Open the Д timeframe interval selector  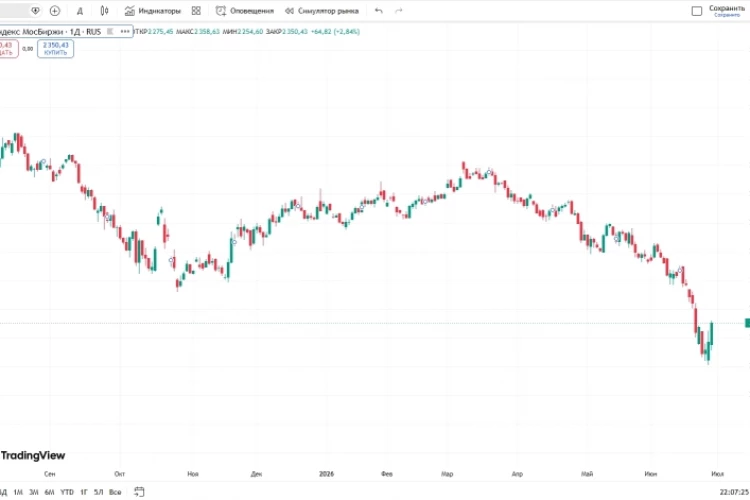click(80, 11)
